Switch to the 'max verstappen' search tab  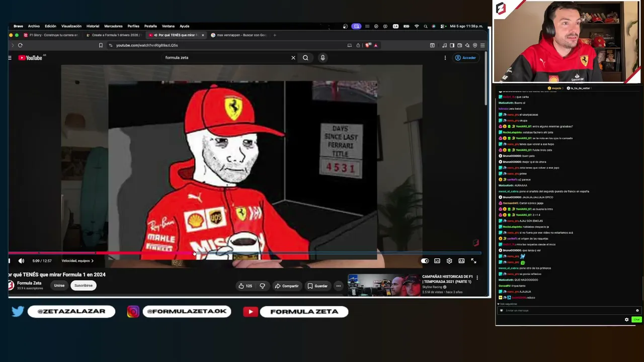coord(239,35)
